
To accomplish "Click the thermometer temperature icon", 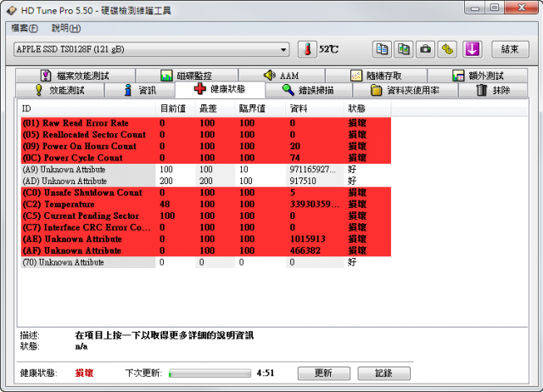I will (x=307, y=49).
